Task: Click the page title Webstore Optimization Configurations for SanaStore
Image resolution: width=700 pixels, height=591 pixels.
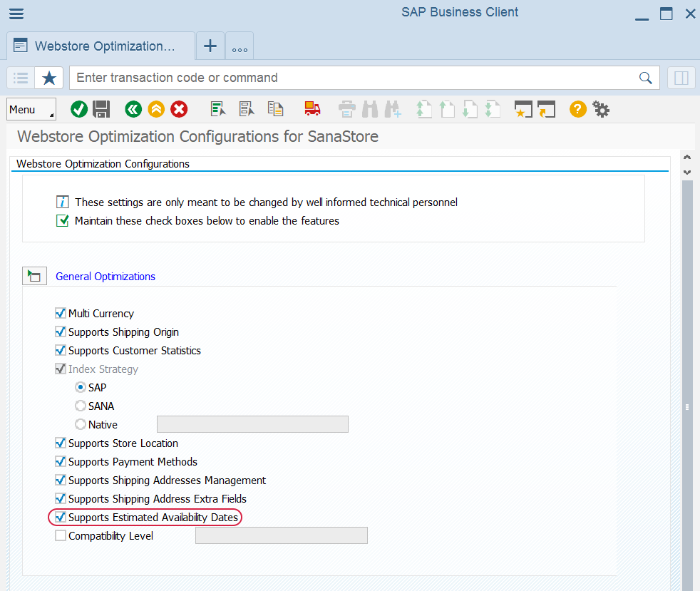Action: pos(197,137)
